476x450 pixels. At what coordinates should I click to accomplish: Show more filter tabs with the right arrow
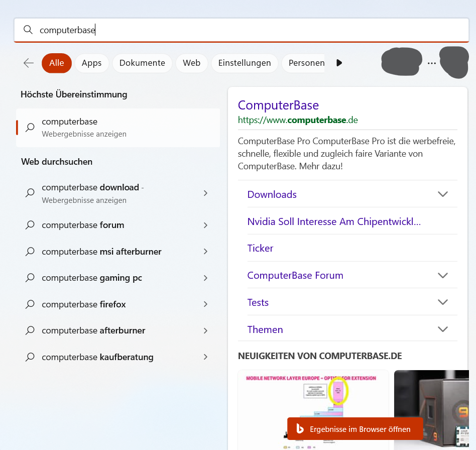(339, 63)
